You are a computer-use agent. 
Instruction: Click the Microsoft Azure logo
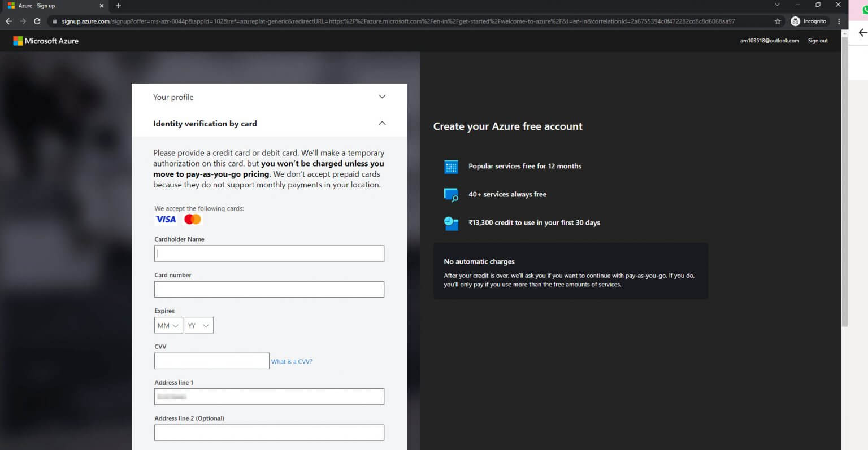click(46, 41)
